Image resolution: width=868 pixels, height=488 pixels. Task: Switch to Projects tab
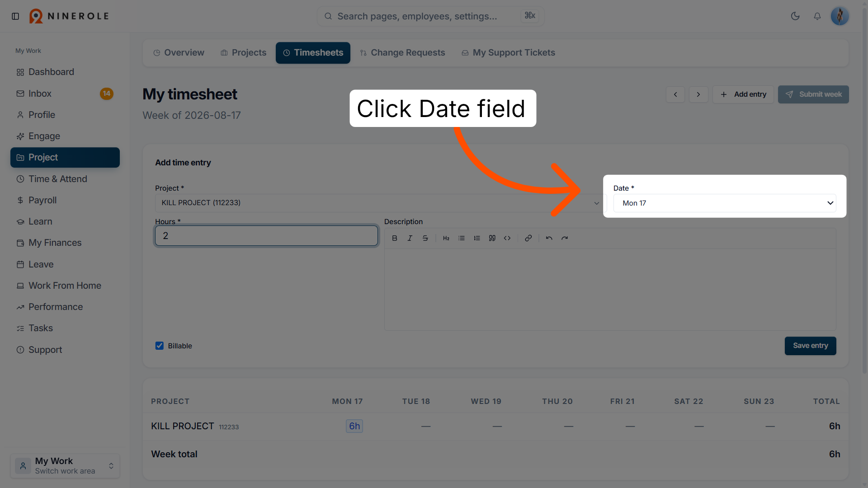click(x=243, y=53)
